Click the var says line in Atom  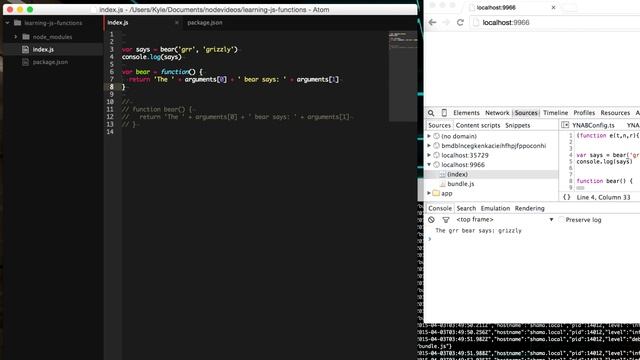[x=180, y=49]
